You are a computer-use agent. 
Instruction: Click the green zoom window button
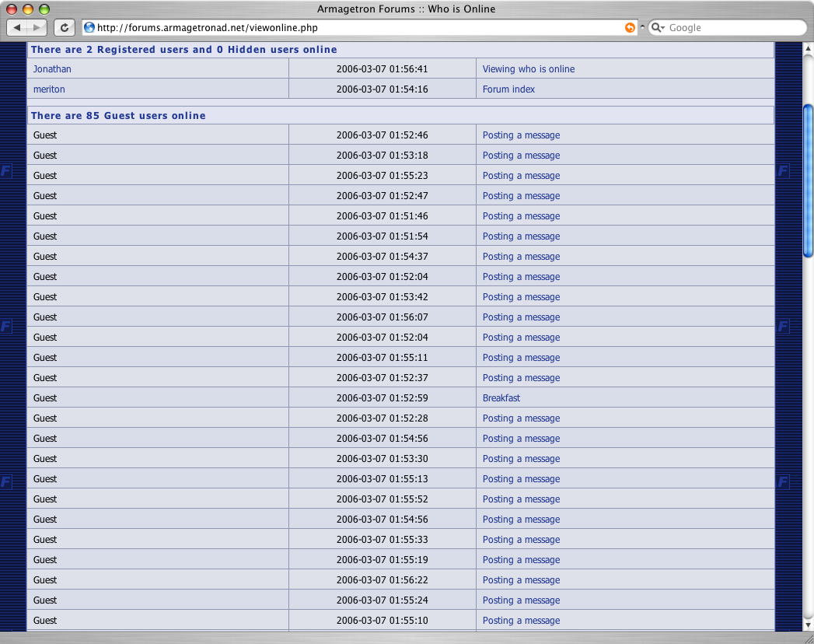44,9
